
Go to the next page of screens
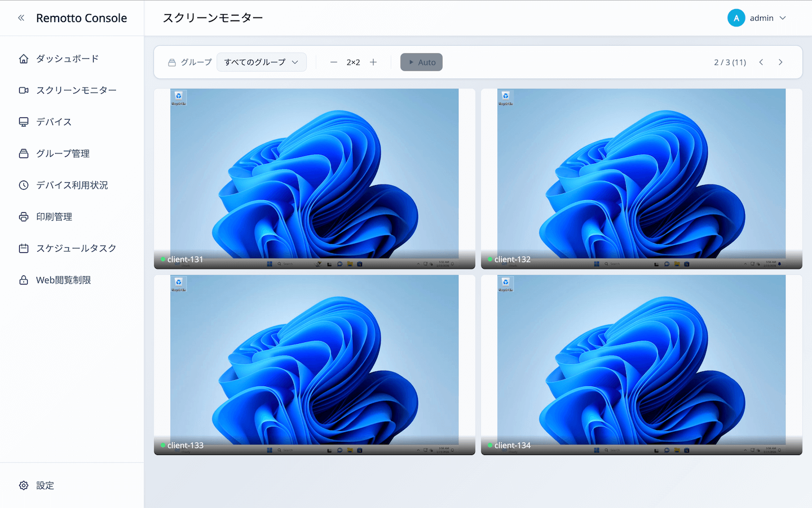(x=780, y=62)
